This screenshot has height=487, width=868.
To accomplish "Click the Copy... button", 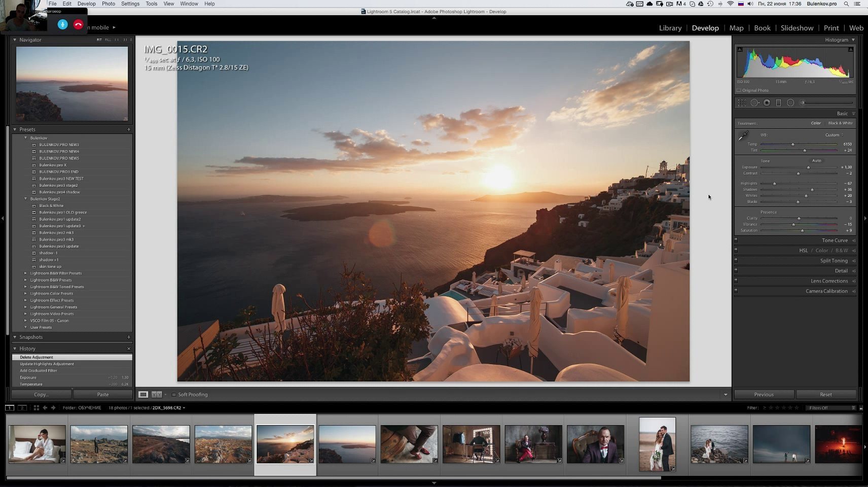I will pos(41,395).
